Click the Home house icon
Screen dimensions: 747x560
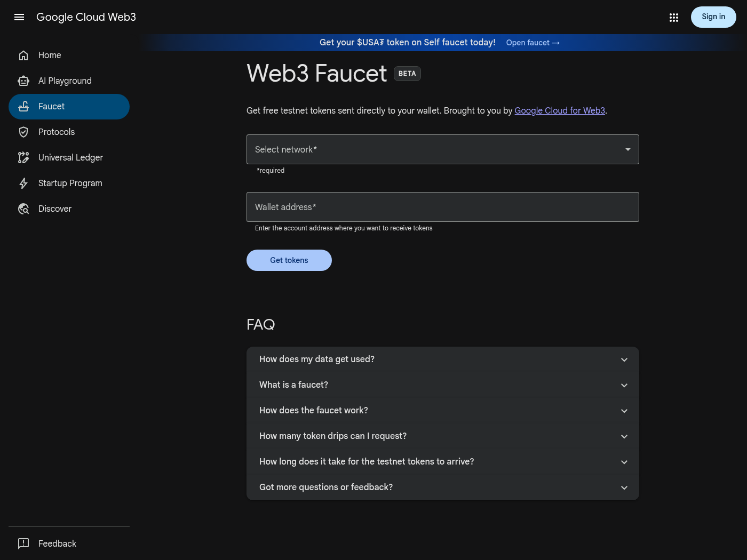pyautogui.click(x=23, y=55)
